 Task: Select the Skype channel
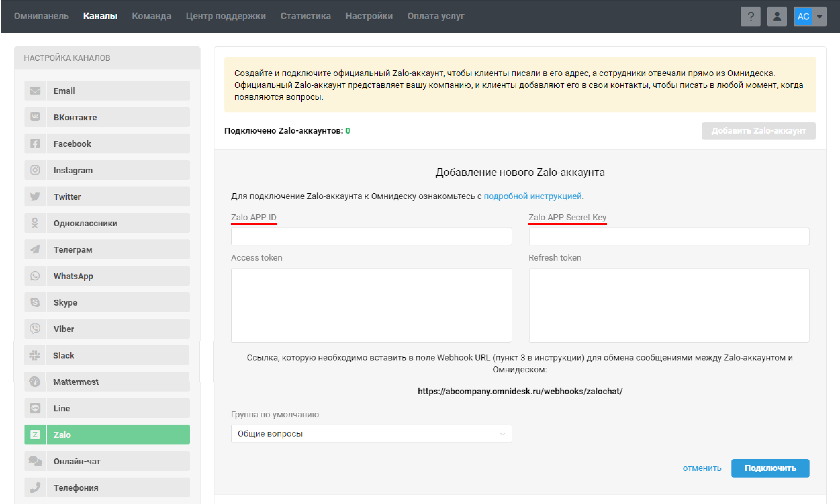pos(107,303)
